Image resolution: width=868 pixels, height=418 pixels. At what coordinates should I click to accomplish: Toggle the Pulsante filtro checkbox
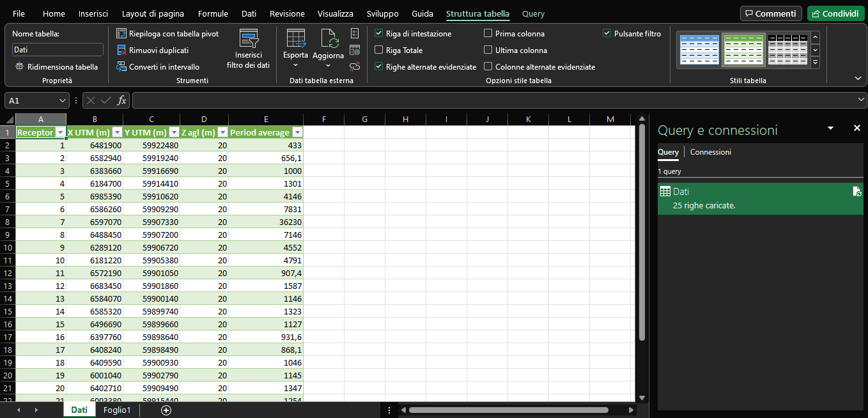tap(607, 33)
